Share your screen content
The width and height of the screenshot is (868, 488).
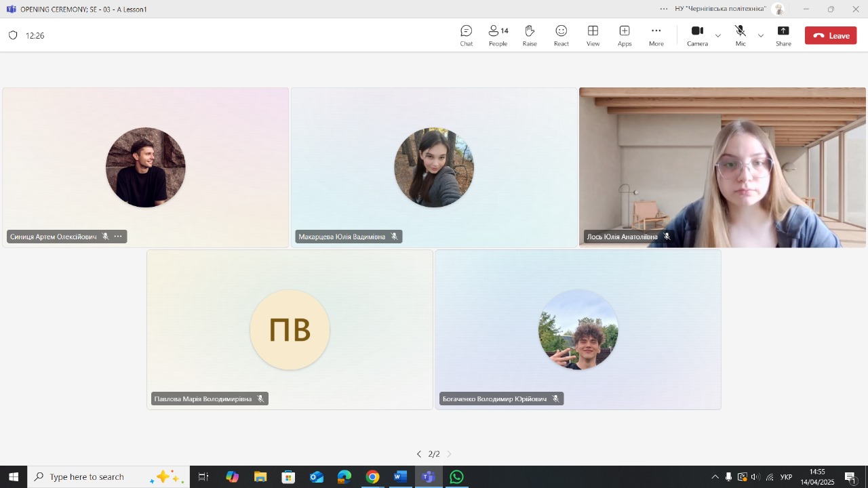click(783, 35)
